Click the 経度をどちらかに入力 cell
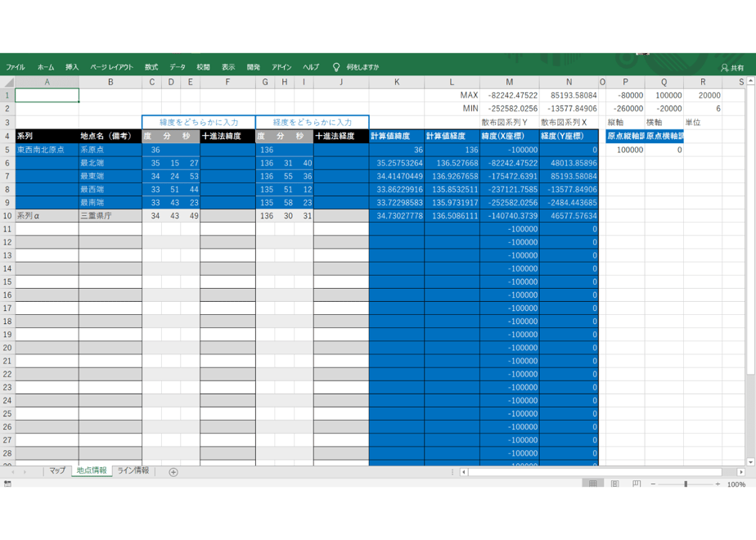This screenshot has width=756, height=540. [313, 123]
